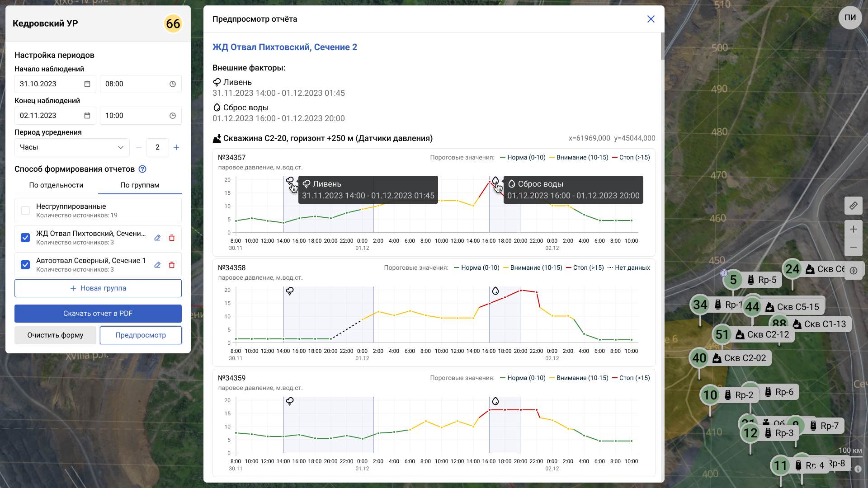
Task: Check the Несгруппированные checkbox
Action: pos(25,211)
